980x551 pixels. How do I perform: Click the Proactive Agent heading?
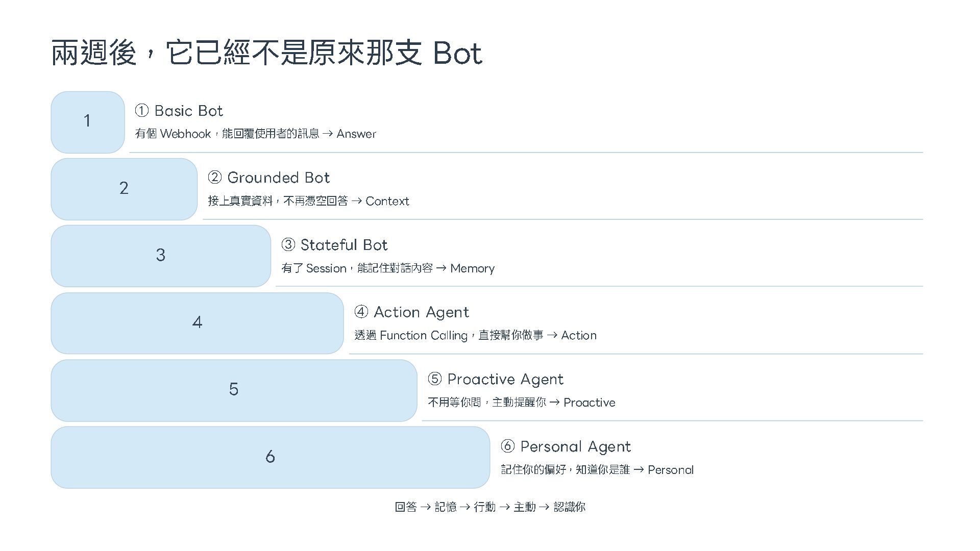click(495, 380)
